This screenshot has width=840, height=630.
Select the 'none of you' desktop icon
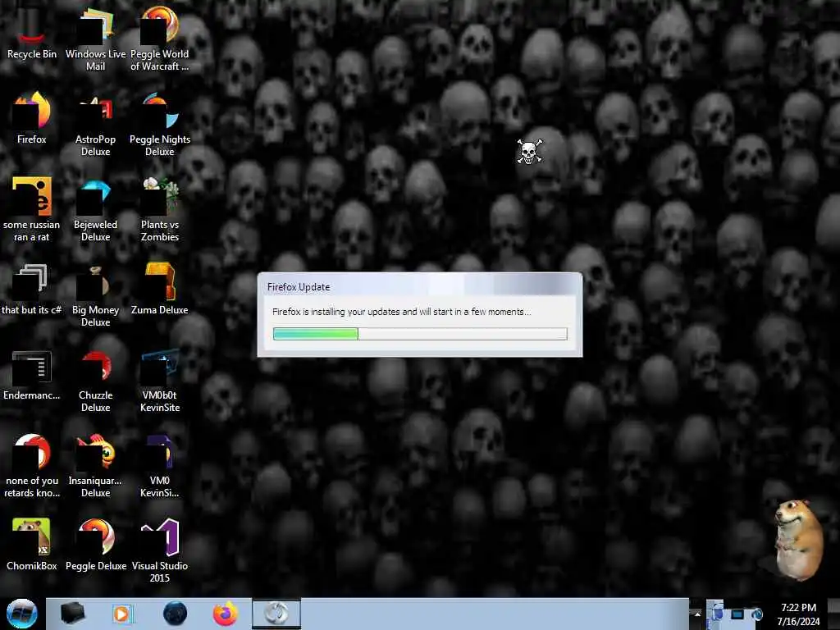tap(32, 465)
